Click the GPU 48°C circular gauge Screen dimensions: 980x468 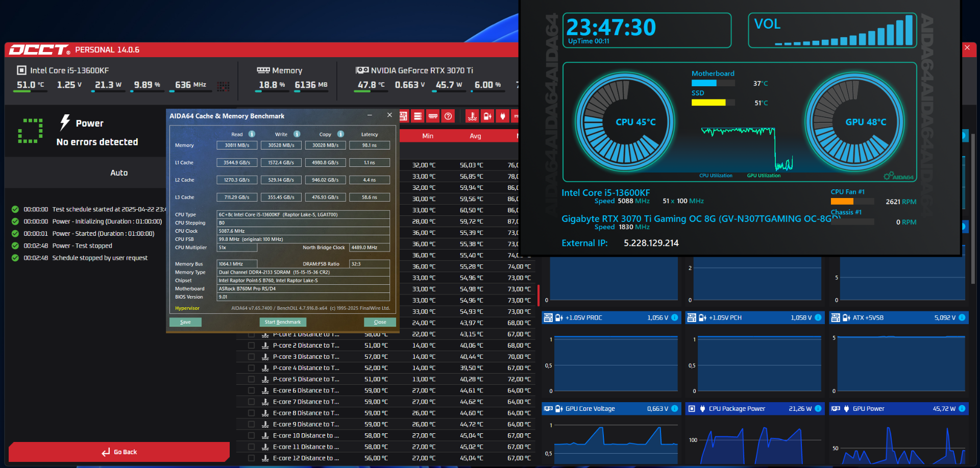click(855, 122)
